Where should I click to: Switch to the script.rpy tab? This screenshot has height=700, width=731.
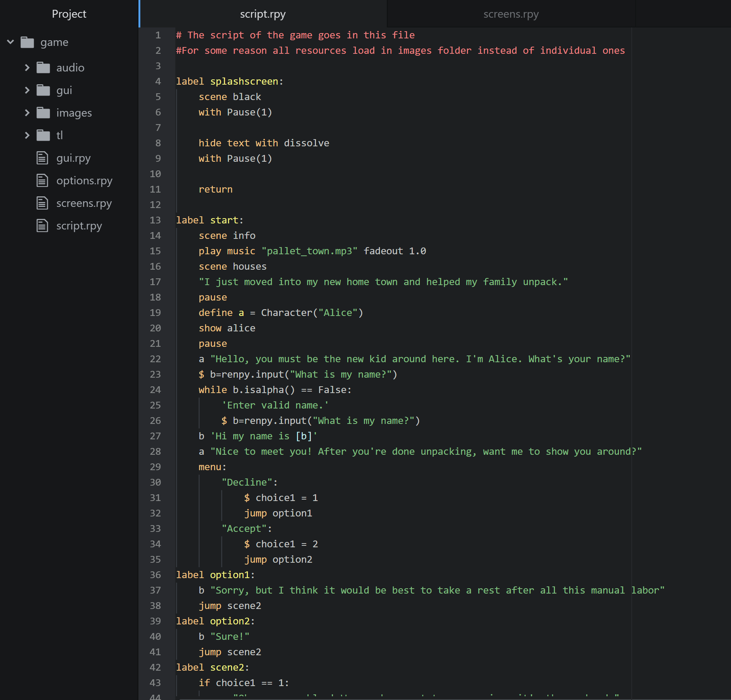click(x=263, y=14)
